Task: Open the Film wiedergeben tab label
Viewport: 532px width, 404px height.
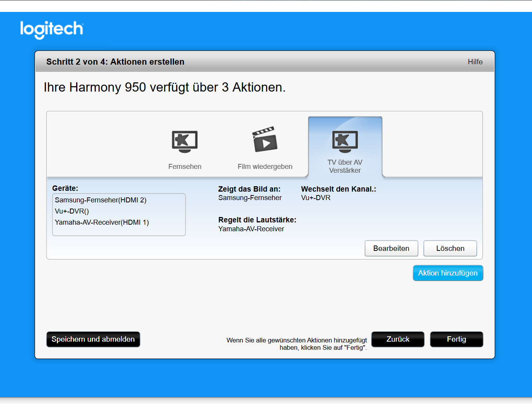Action: (x=265, y=167)
